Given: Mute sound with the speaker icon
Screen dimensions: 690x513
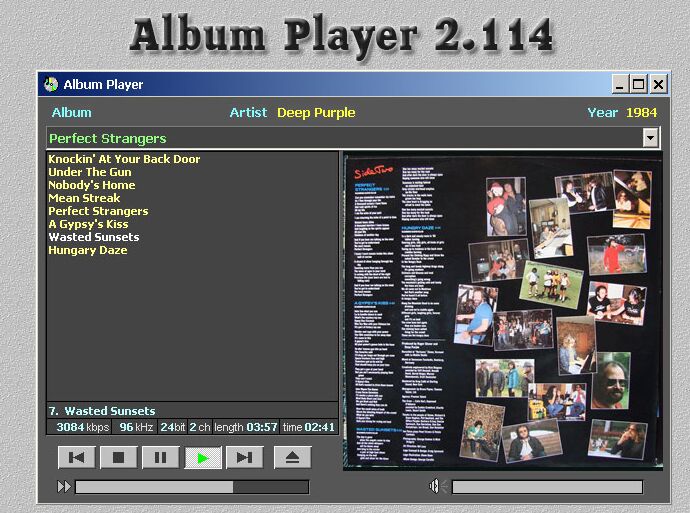Looking at the screenshot, I should [x=435, y=487].
